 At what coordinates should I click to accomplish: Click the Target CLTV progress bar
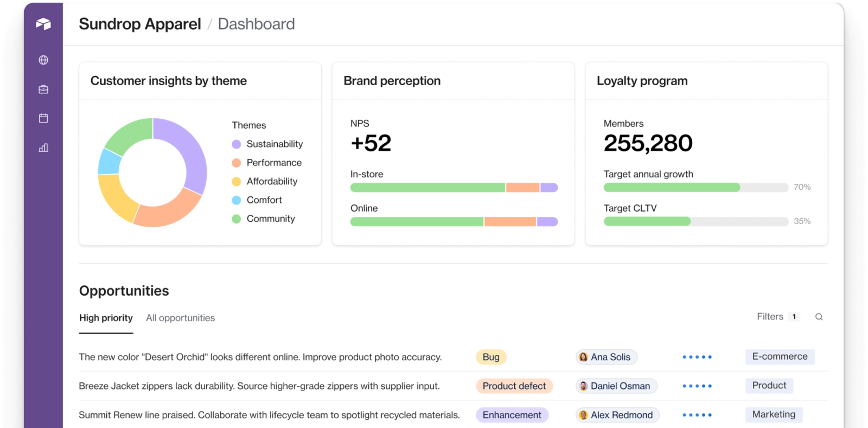click(x=696, y=221)
